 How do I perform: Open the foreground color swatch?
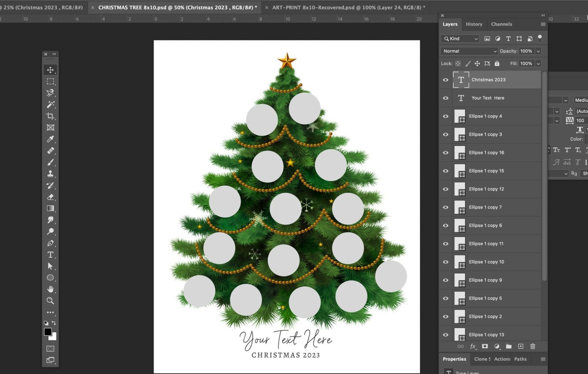47,332
